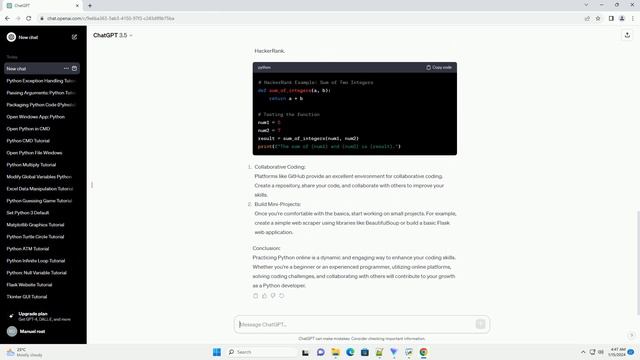Open Packaging Python Code chat
This screenshot has height=360, width=640.
click(x=42, y=105)
